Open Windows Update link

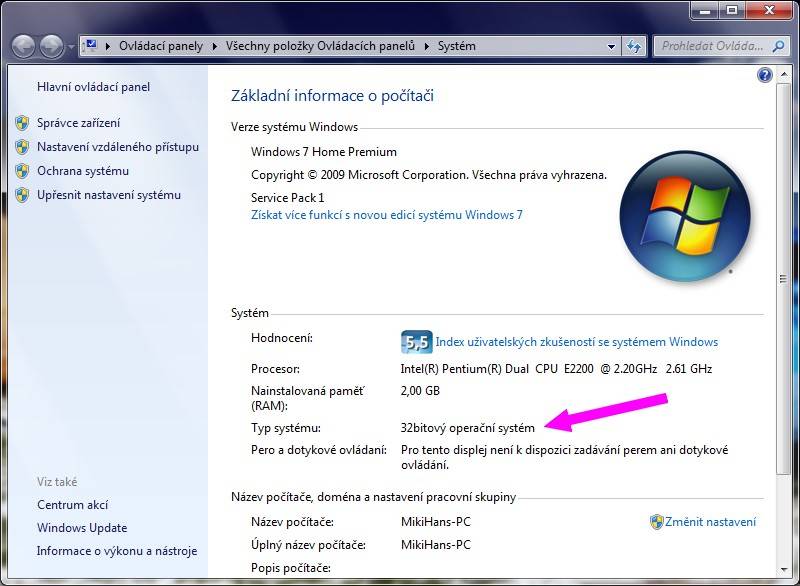click(82, 528)
